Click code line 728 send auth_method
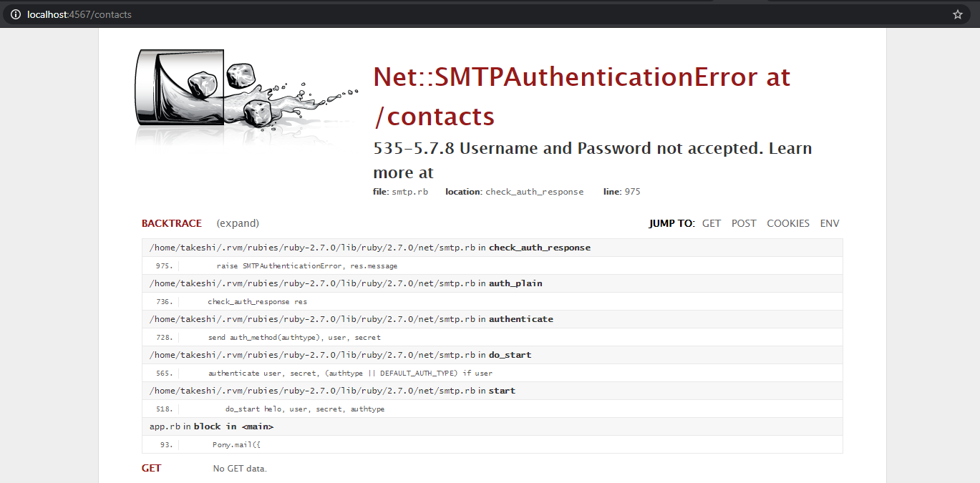This screenshot has width=980, height=483. [x=493, y=337]
